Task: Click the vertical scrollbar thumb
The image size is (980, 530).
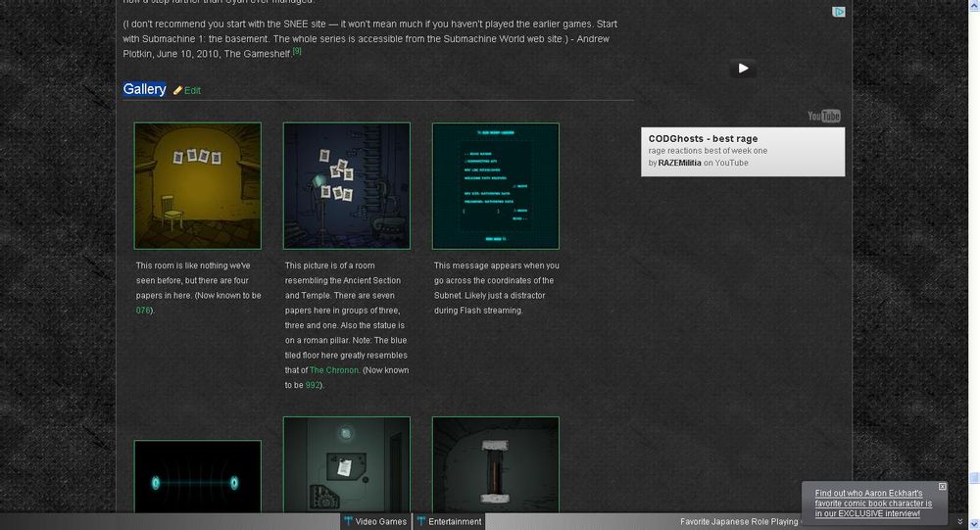Action: click(x=974, y=477)
